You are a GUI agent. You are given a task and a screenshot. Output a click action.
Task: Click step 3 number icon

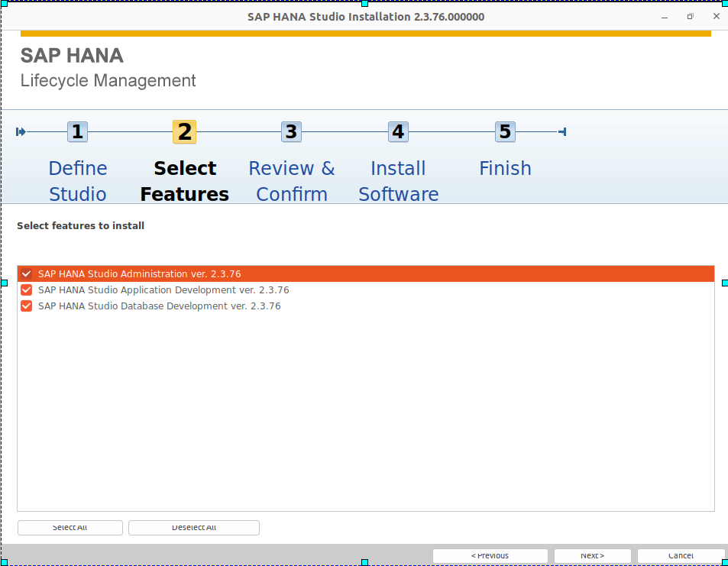click(x=291, y=132)
